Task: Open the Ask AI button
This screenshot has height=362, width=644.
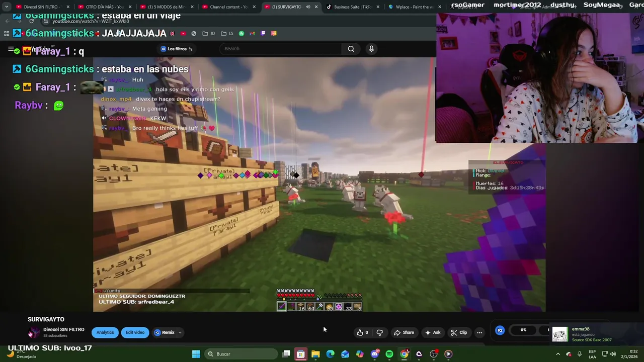Action: click(x=433, y=332)
